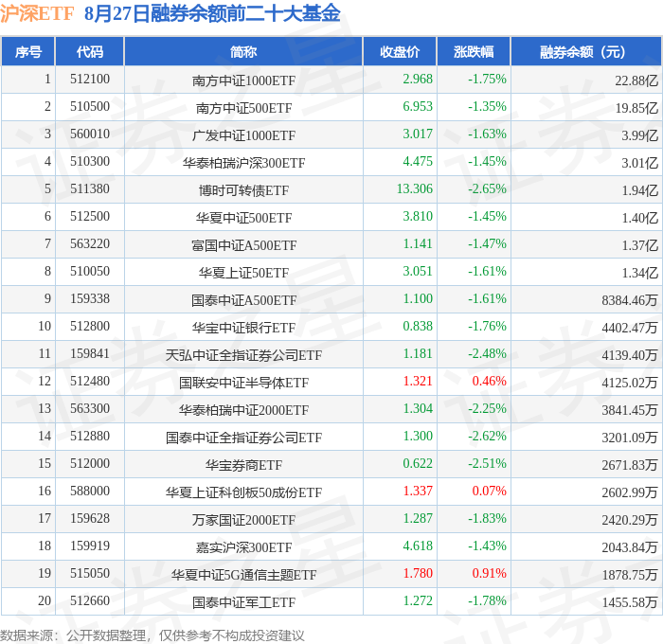Select the title 8月27日融券余额前二十大基金
663x644 pixels.
click(212, 13)
